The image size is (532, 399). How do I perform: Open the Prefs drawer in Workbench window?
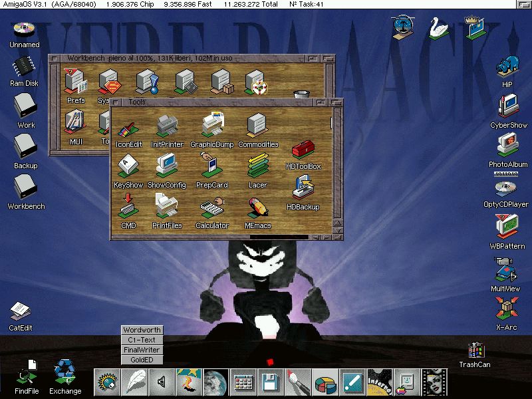pos(75,82)
